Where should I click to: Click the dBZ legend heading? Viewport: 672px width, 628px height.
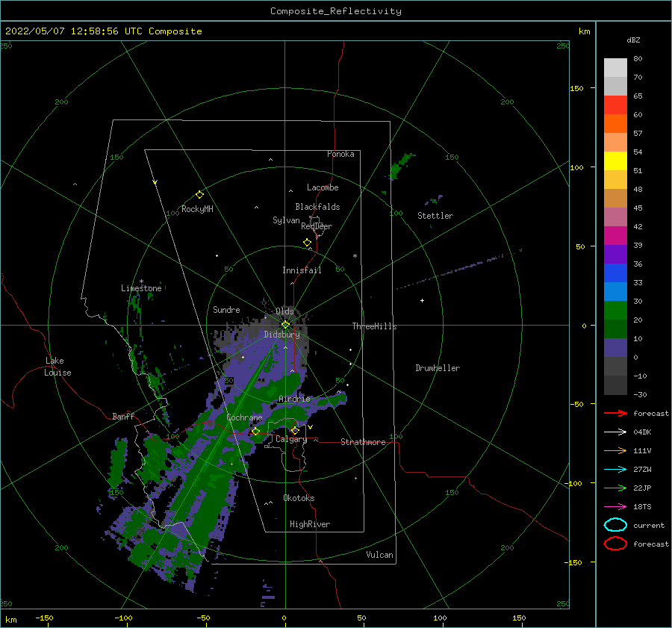tap(633, 40)
